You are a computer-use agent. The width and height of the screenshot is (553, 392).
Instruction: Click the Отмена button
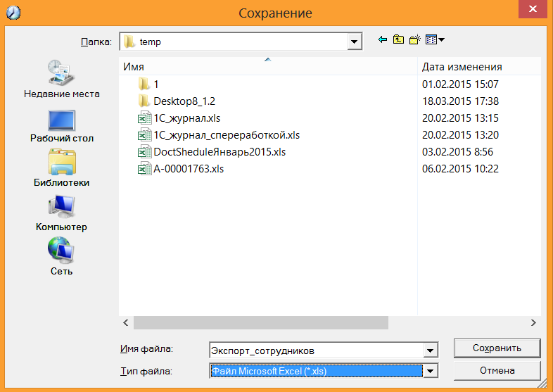click(x=497, y=370)
